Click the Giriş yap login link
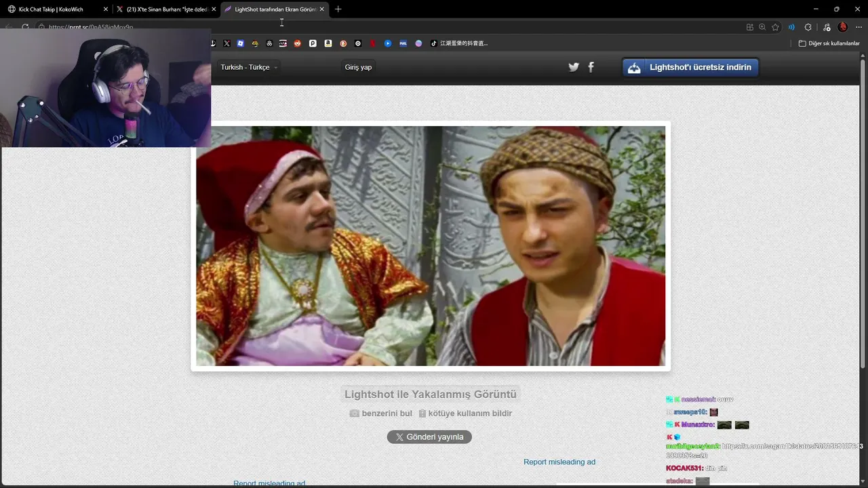868x488 pixels. 358,67
